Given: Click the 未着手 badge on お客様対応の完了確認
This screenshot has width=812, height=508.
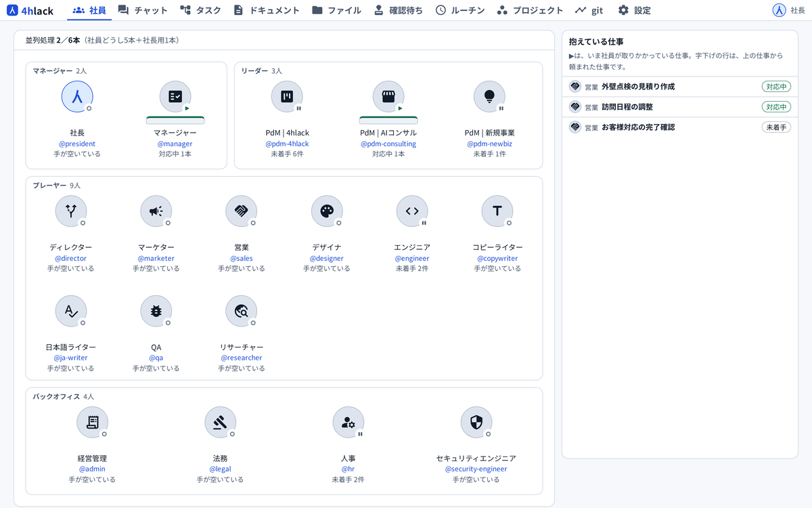Looking at the screenshot, I should 776,127.
